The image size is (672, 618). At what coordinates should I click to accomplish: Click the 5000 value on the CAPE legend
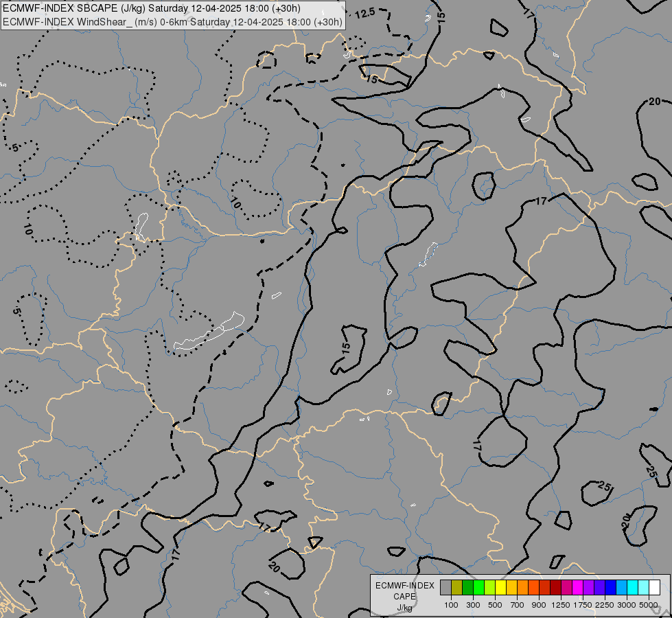(649, 605)
